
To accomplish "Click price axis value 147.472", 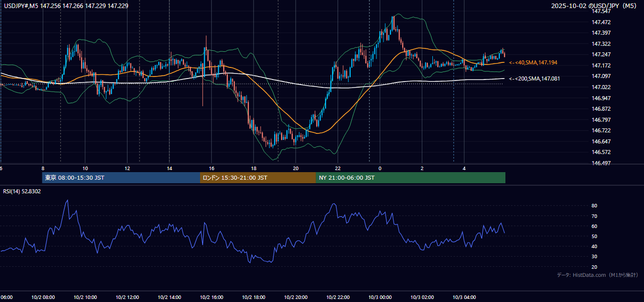I will click(601, 22).
